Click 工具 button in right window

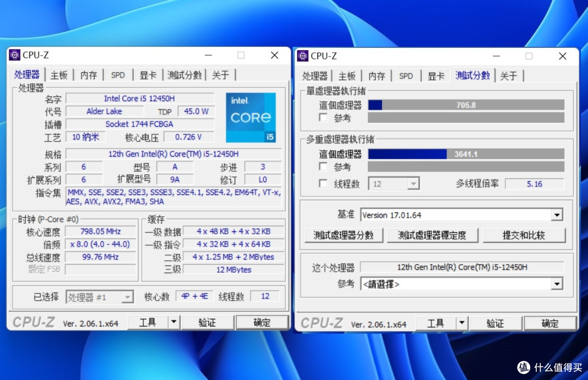coord(436,323)
